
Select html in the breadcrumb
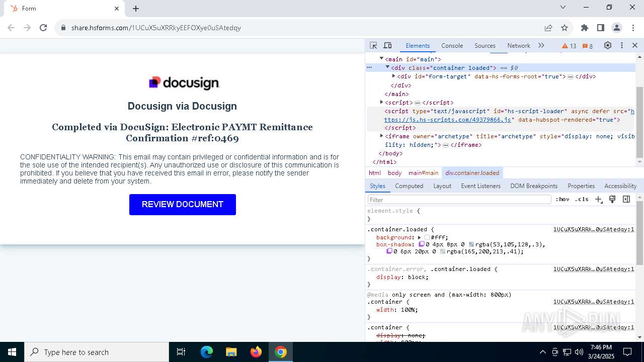(x=375, y=173)
